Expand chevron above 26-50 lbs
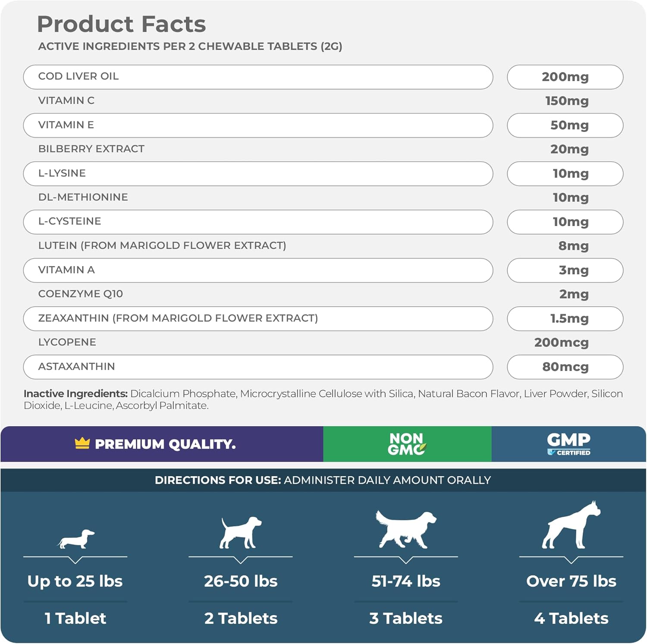The width and height of the screenshot is (647, 644). 241,560
